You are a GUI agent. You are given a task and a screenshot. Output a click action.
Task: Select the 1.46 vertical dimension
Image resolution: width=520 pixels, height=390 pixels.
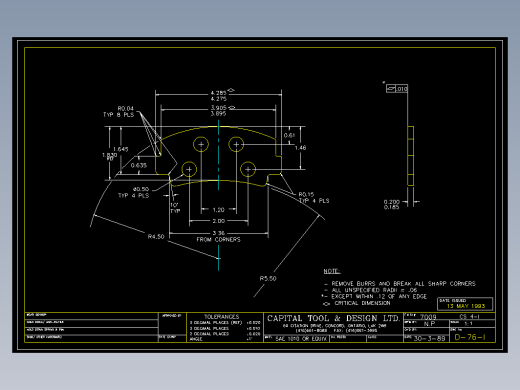point(300,148)
